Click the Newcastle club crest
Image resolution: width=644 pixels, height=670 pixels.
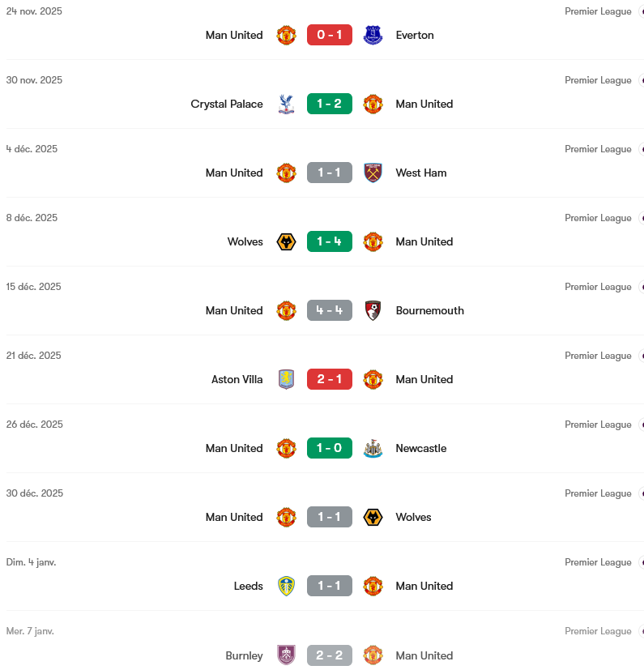point(373,448)
